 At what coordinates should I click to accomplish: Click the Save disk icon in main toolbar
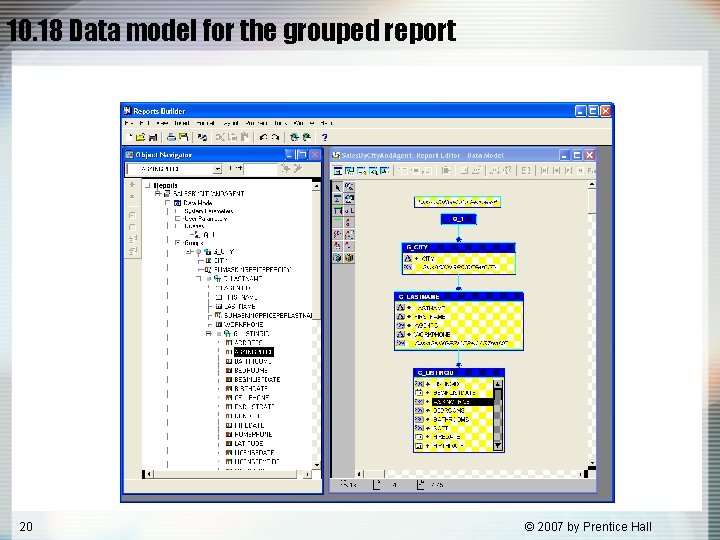153,137
